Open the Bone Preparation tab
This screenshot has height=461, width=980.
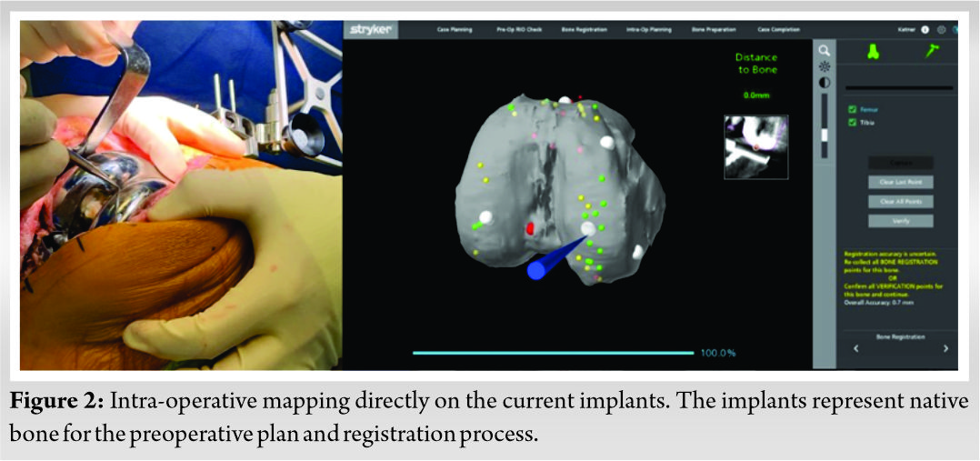point(711,30)
